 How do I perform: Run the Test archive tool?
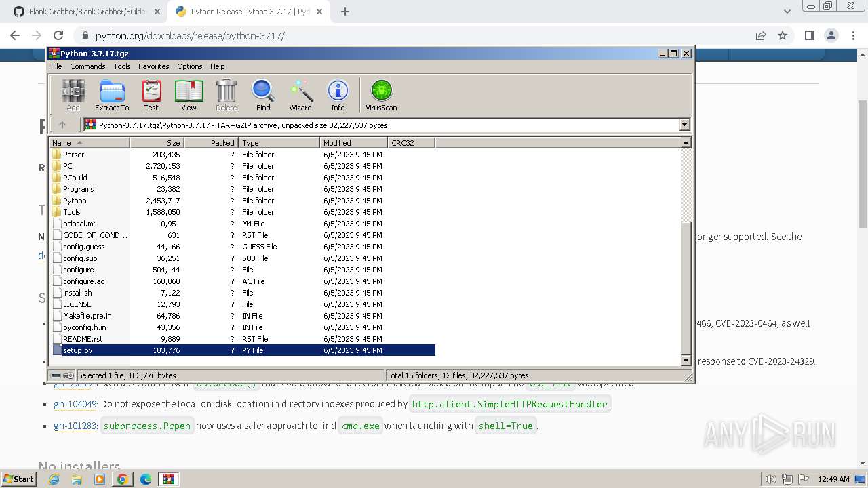point(151,95)
